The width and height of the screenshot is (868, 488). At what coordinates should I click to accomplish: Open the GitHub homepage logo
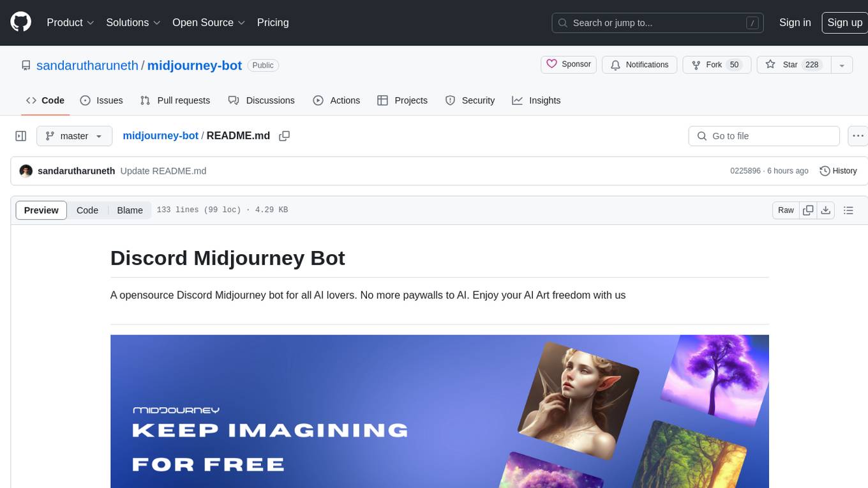point(20,22)
